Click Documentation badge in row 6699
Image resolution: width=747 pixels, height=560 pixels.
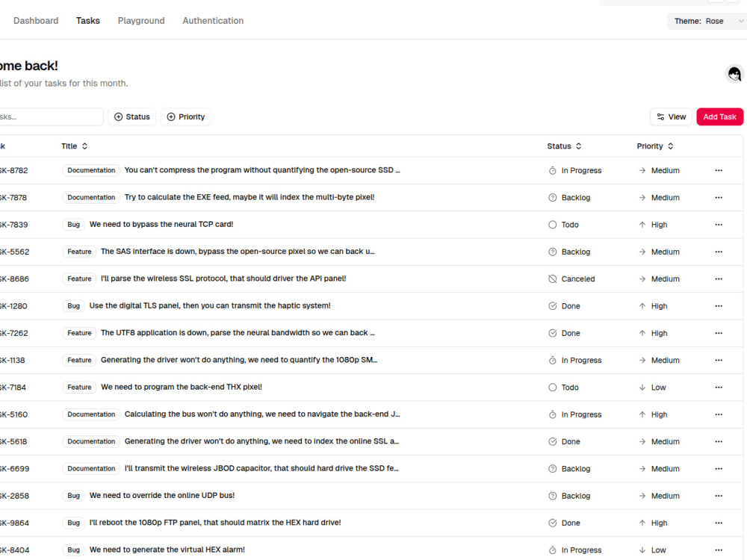pos(91,469)
